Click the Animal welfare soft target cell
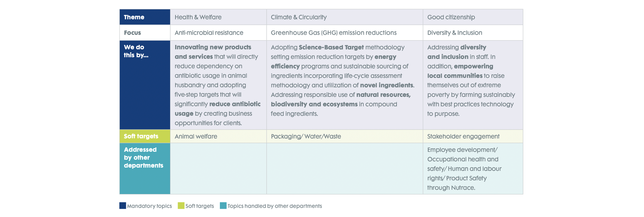This screenshot has height=217, width=644. (218, 136)
